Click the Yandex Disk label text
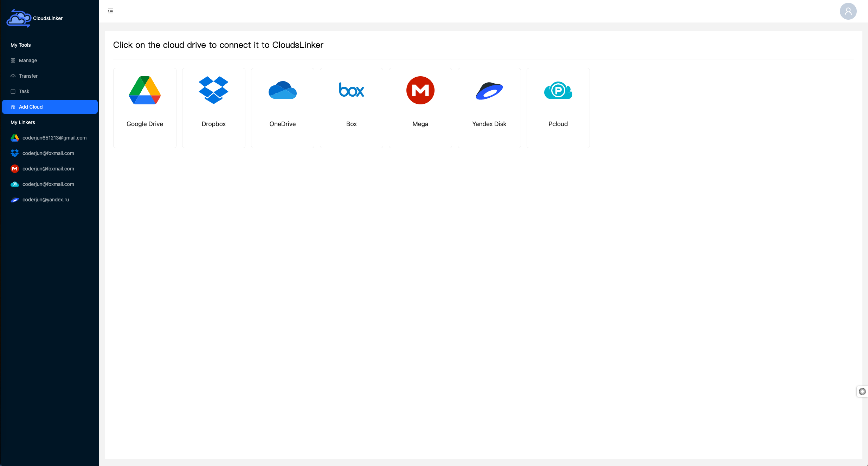868x466 pixels. (489, 124)
